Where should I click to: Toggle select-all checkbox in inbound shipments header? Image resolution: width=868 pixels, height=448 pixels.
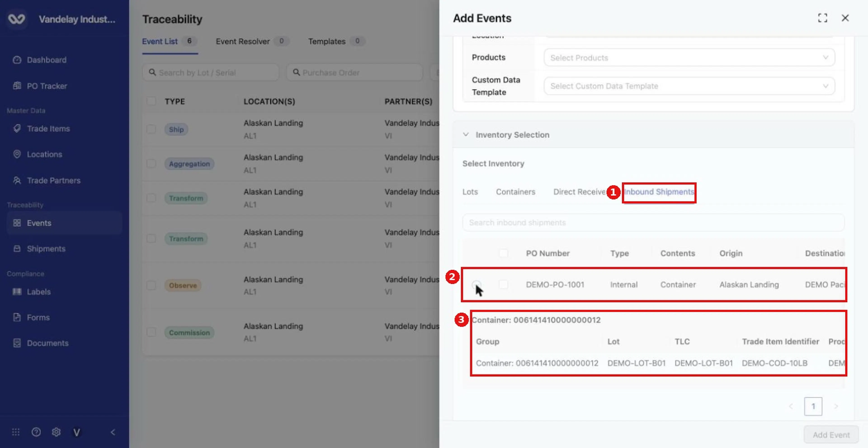[x=503, y=253]
